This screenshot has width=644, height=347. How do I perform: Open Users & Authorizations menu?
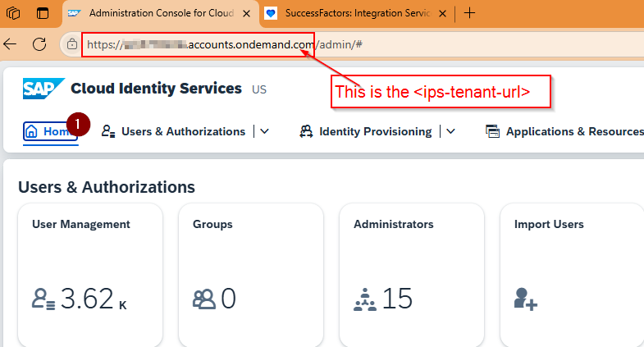click(x=183, y=131)
